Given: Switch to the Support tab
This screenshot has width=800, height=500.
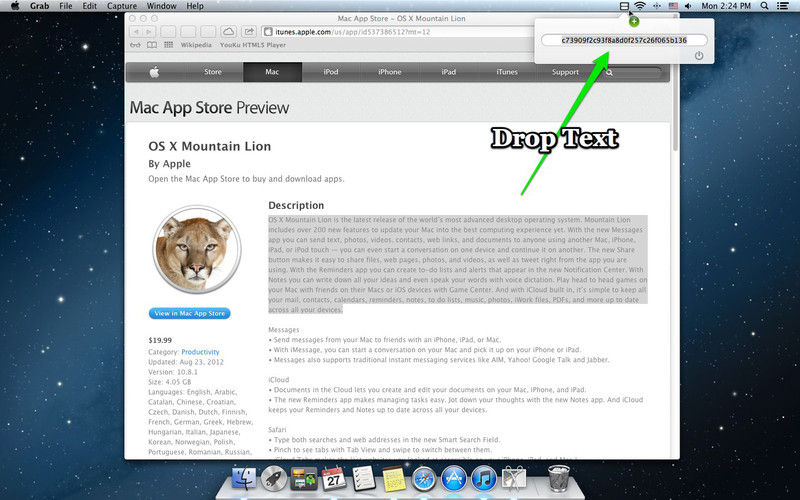Looking at the screenshot, I should point(565,72).
